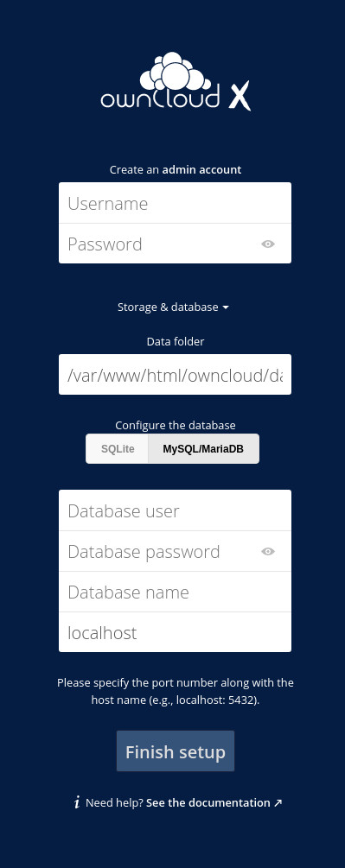The image size is (345, 868).
Task: Open See the documentation link
Action: coord(214,802)
